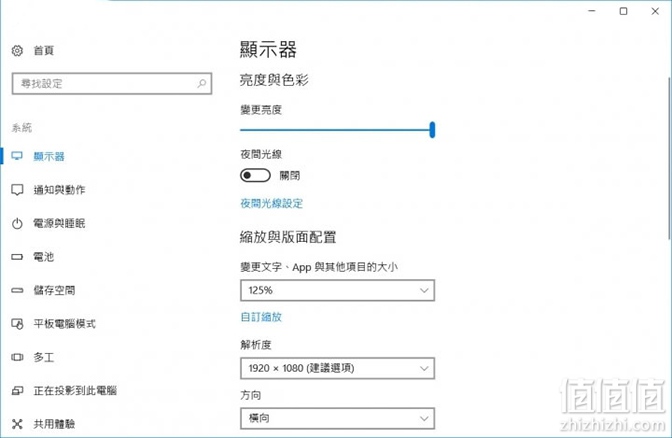Go to 首頁 home page
This screenshot has width=672, height=438.
click(x=44, y=51)
